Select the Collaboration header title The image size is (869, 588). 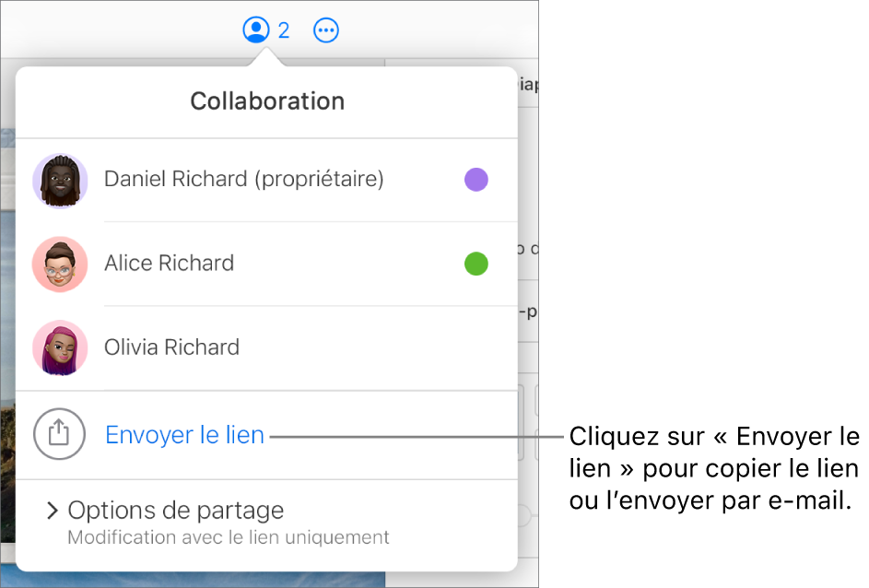[x=266, y=101]
